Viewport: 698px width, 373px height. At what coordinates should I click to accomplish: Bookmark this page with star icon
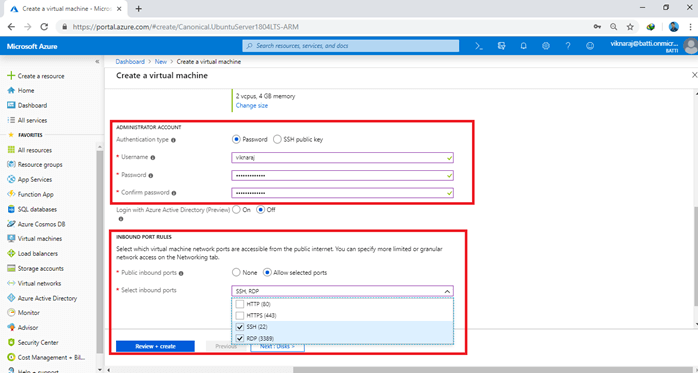pyautogui.click(x=630, y=27)
